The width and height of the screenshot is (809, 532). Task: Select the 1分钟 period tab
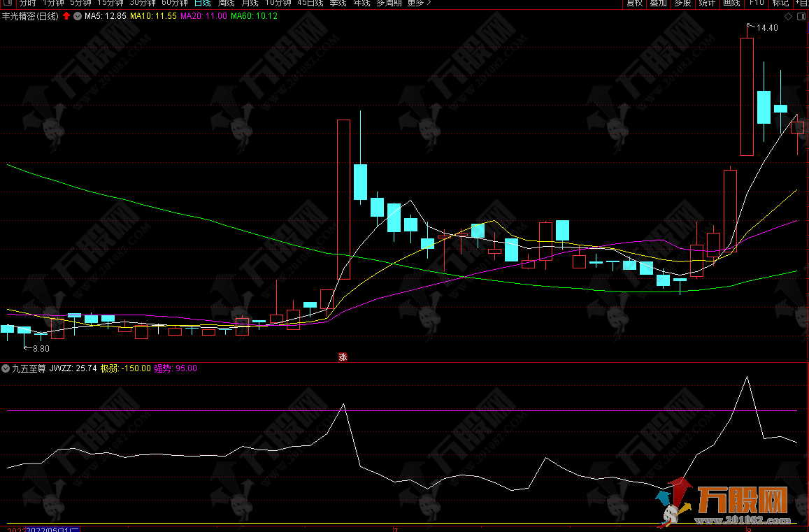coord(52,3)
